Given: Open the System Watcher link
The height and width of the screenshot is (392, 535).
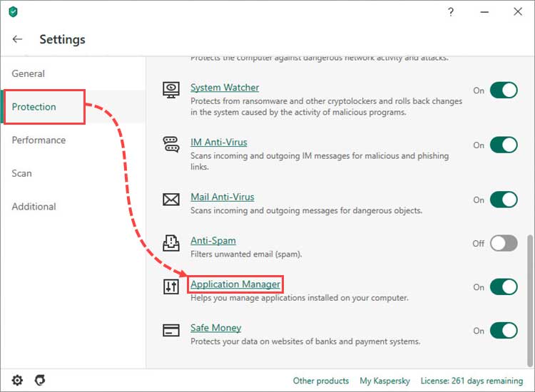Looking at the screenshot, I should 225,88.
